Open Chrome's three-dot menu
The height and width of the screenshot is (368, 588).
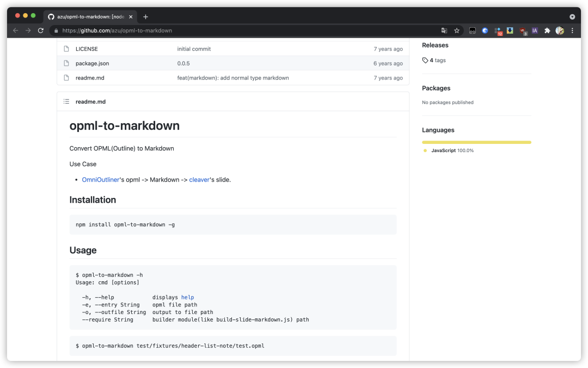[x=572, y=31]
